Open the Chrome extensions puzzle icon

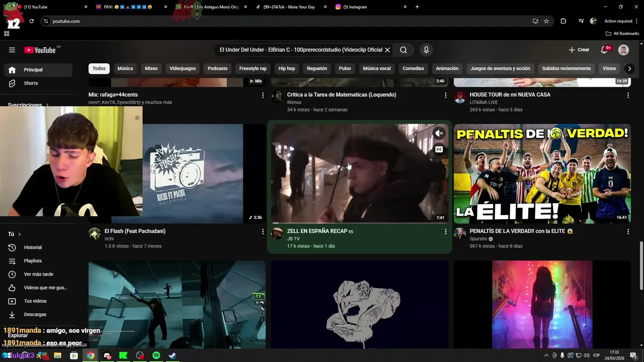coord(563,21)
